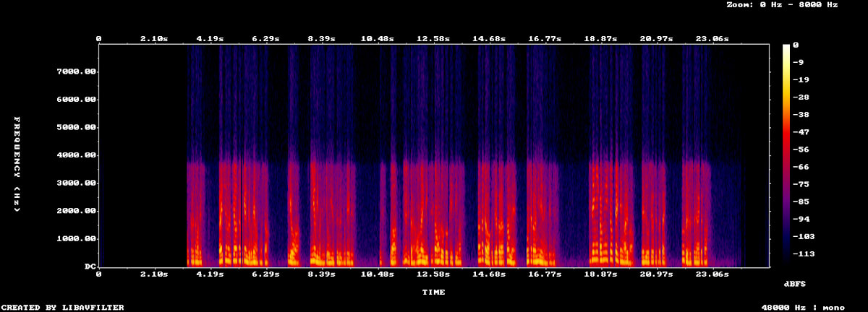The width and height of the screenshot is (868, 312).
Task: Click 12.58s on the top time axis
Action: [x=433, y=38]
